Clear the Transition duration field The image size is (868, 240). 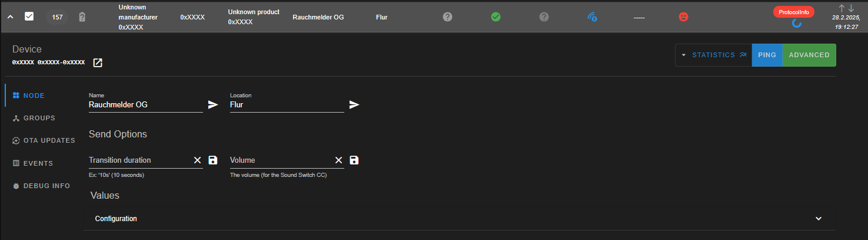pyautogui.click(x=198, y=160)
